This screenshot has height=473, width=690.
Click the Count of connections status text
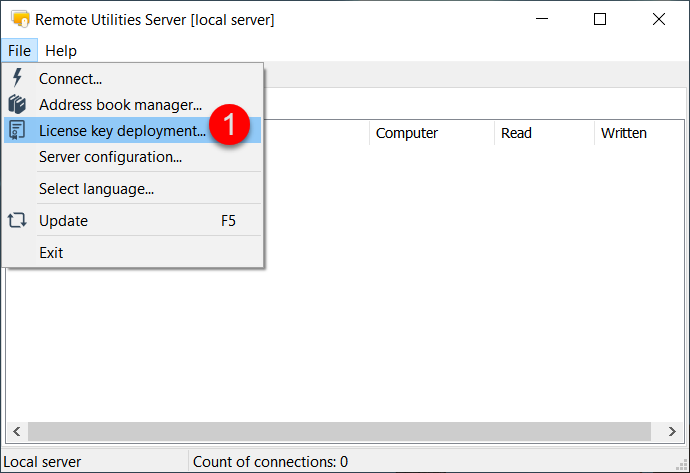coord(270,462)
